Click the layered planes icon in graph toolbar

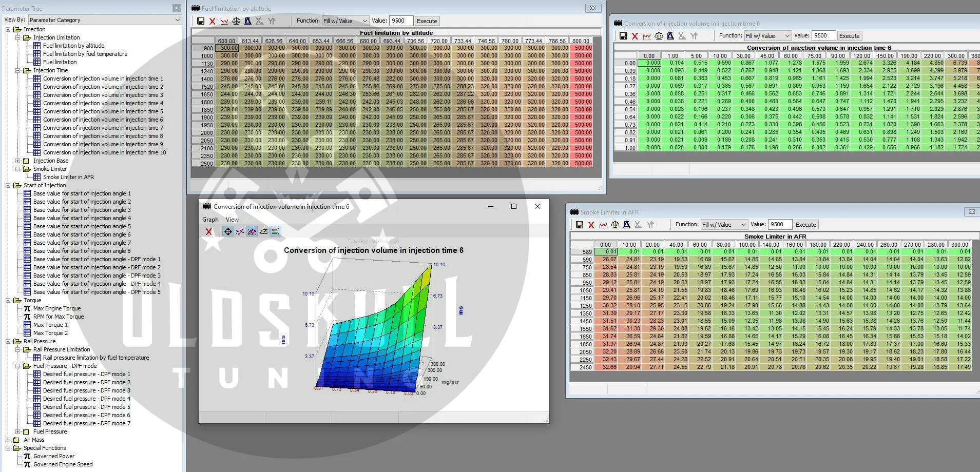pyautogui.click(x=263, y=231)
